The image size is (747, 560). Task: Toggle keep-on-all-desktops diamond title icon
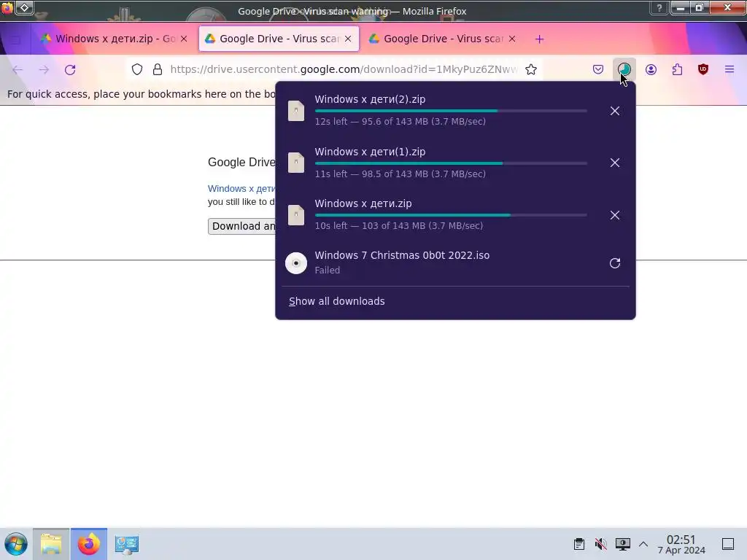pos(24,7)
